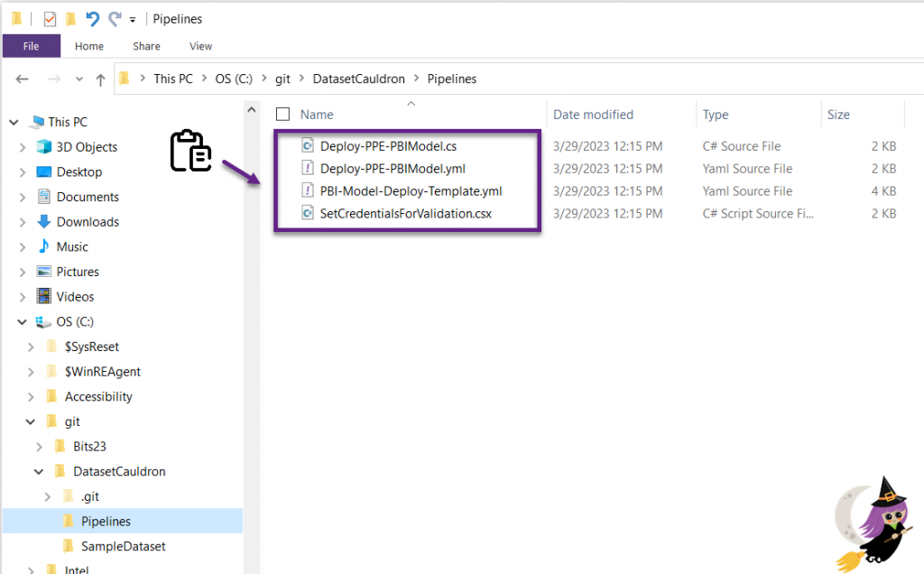Open the Accessibility folder in tree

coord(98,396)
